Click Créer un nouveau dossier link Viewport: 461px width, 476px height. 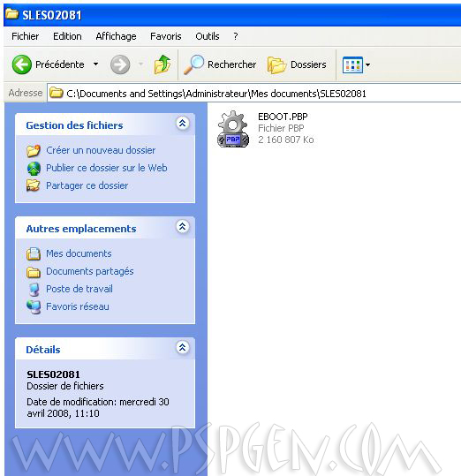point(101,150)
